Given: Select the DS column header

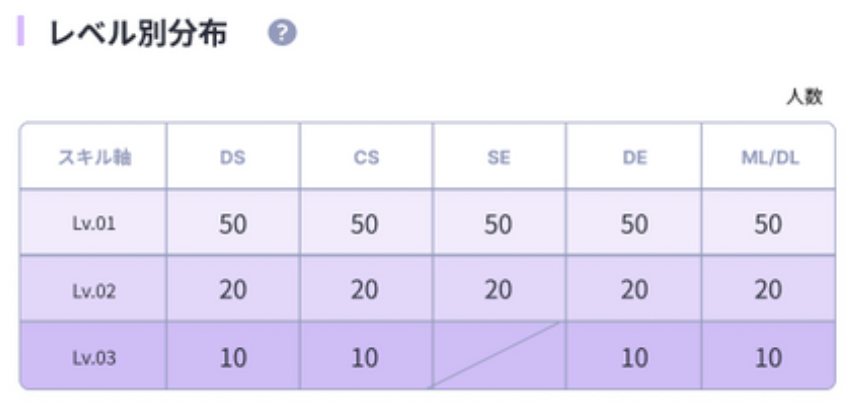Looking at the screenshot, I should [232, 157].
